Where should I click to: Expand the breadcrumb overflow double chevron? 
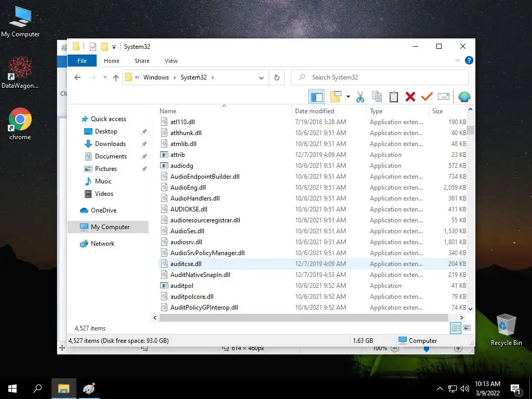point(137,77)
